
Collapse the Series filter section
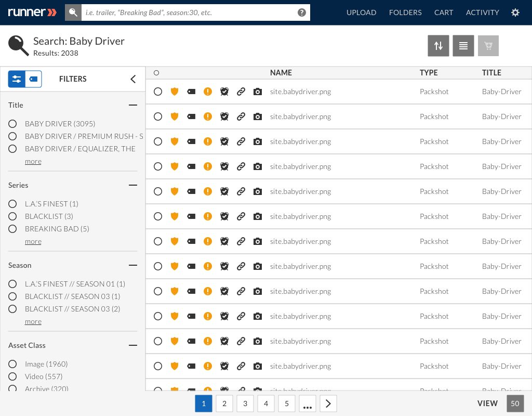[133, 185]
